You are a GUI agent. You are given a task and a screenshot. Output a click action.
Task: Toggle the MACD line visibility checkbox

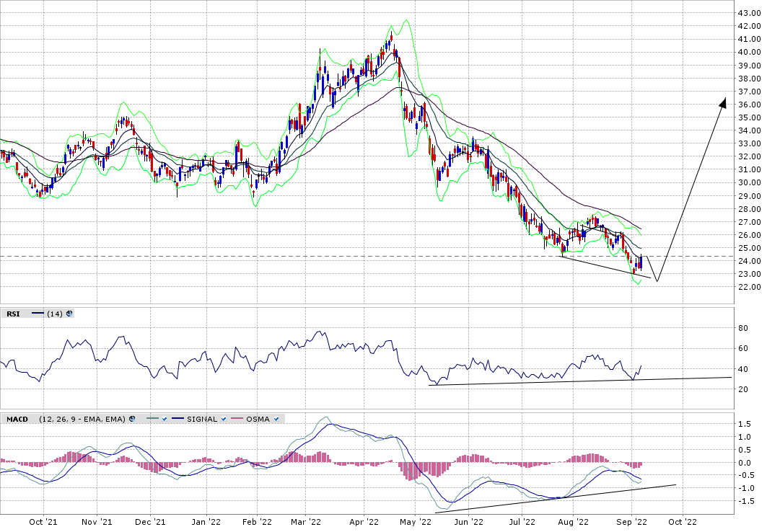(x=165, y=419)
